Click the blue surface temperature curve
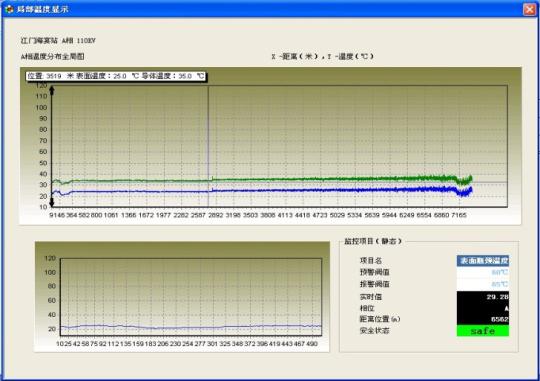 262,190
